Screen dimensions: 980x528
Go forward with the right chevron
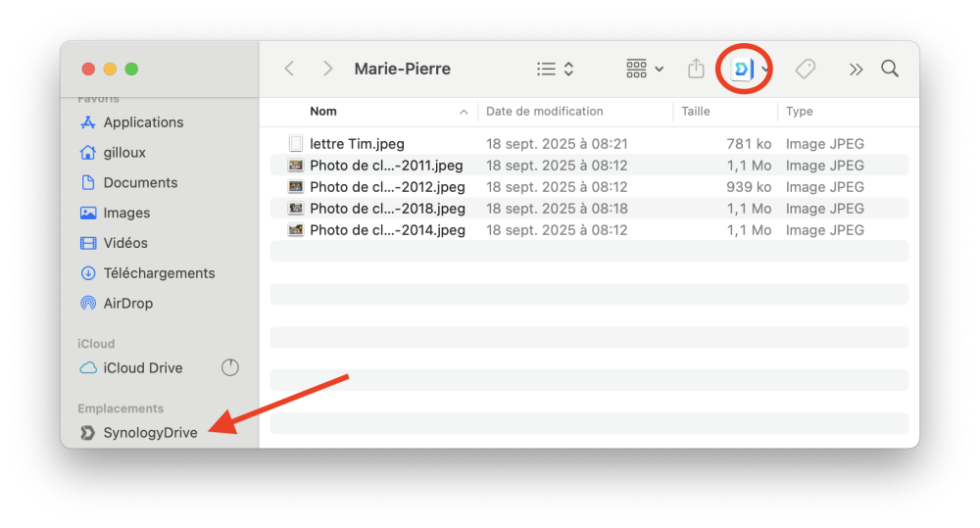[x=328, y=69]
